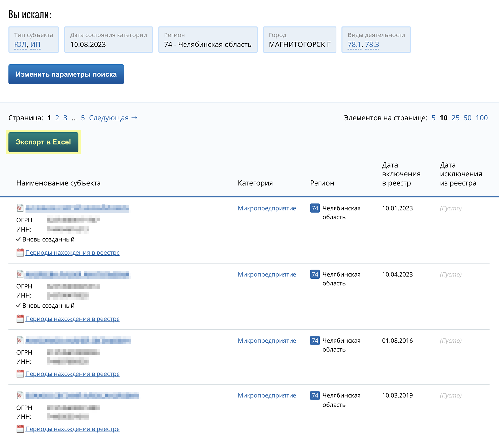499x448 pixels.
Task: Click Микропредприятие in the 01.08.2016 row
Action: click(267, 341)
